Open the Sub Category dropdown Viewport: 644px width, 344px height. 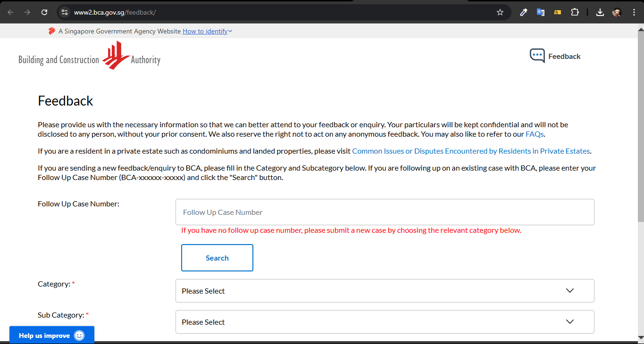pos(385,322)
